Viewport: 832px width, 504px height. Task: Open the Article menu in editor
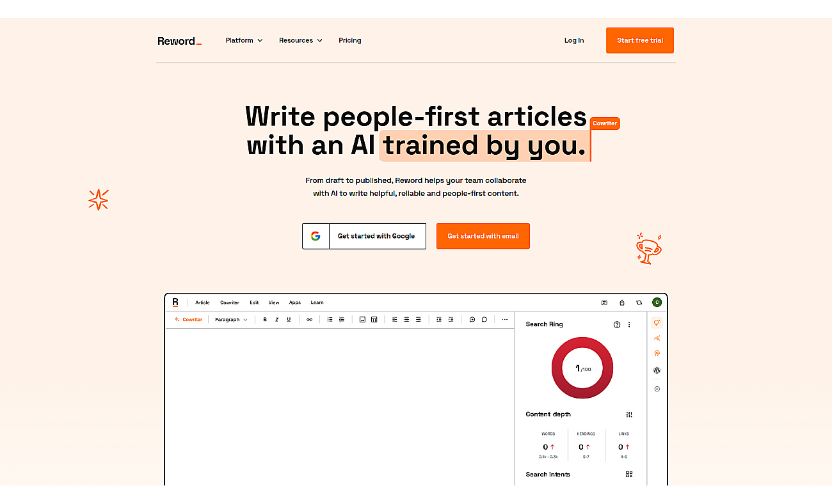[x=202, y=303]
